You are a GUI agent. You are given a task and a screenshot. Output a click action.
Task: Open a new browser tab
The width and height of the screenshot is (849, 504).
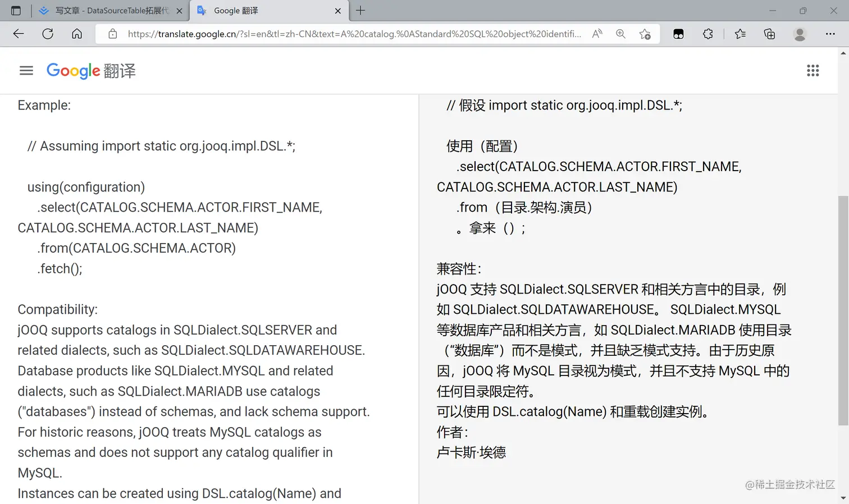[x=360, y=11]
